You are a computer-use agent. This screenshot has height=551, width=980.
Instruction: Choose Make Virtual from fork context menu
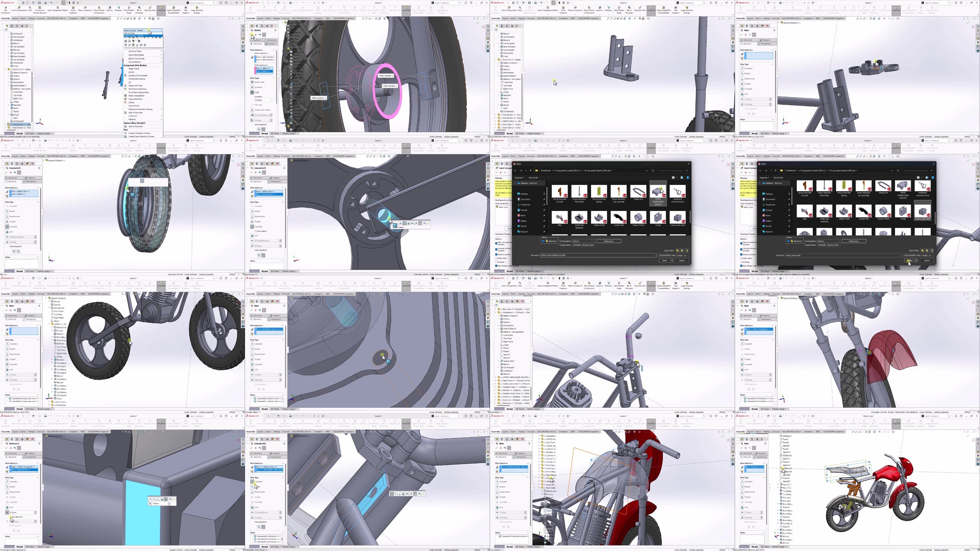(134, 69)
